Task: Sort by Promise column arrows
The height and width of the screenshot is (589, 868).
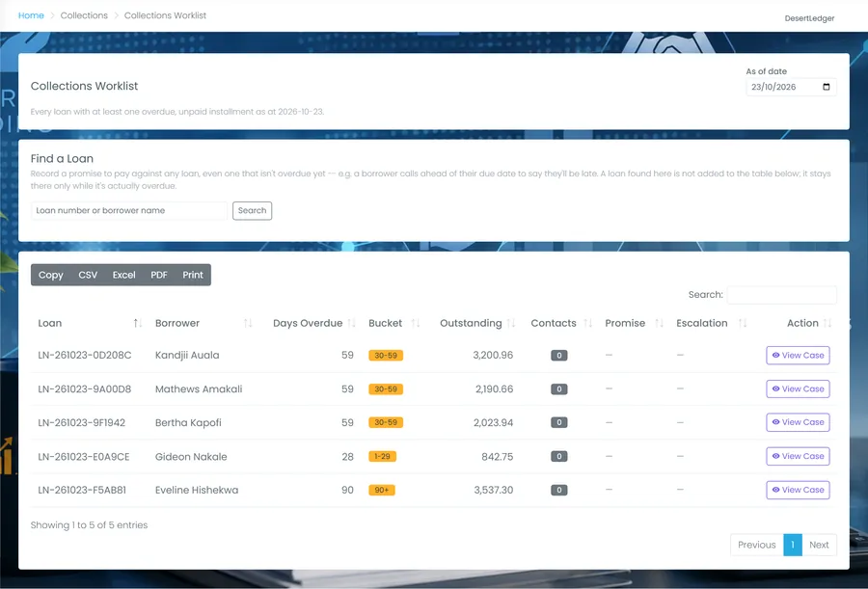Action: coord(659,323)
